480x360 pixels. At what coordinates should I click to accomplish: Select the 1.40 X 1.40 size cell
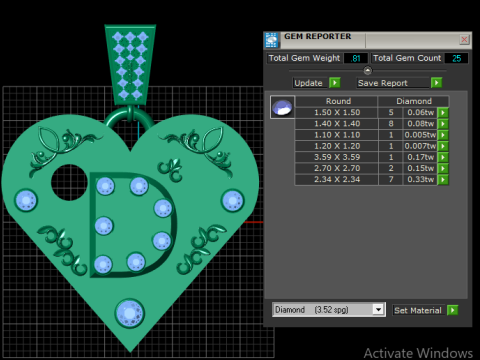pyautogui.click(x=337, y=124)
